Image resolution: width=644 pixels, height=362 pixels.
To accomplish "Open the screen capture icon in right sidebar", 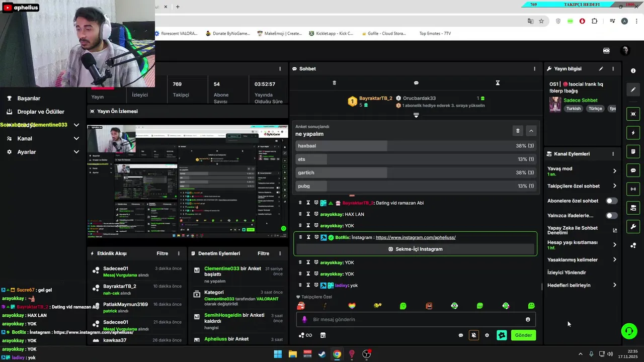I will (633, 114).
